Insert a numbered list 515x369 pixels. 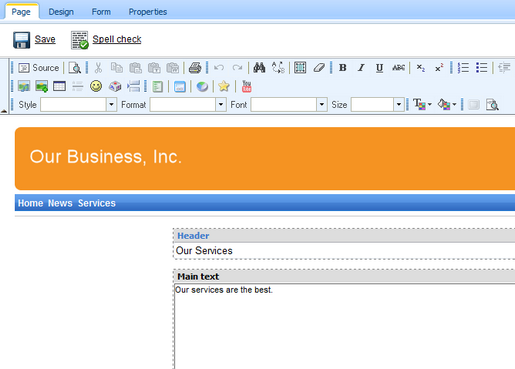pyautogui.click(x=463, y=68)
